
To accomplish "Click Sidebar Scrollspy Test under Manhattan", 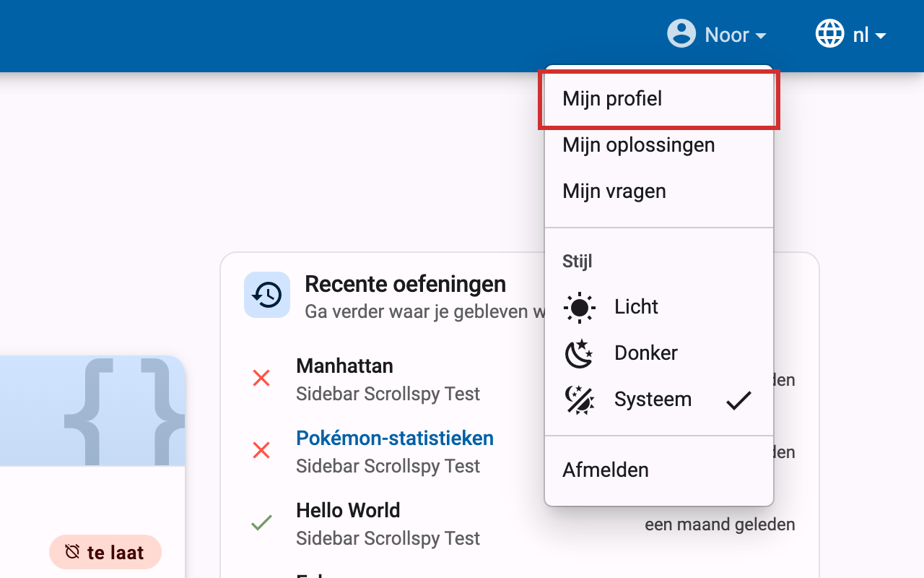I will [388, 394].
